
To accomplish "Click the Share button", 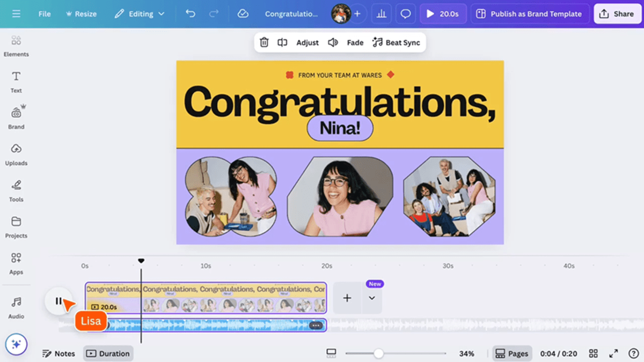I will pos(617,13).
